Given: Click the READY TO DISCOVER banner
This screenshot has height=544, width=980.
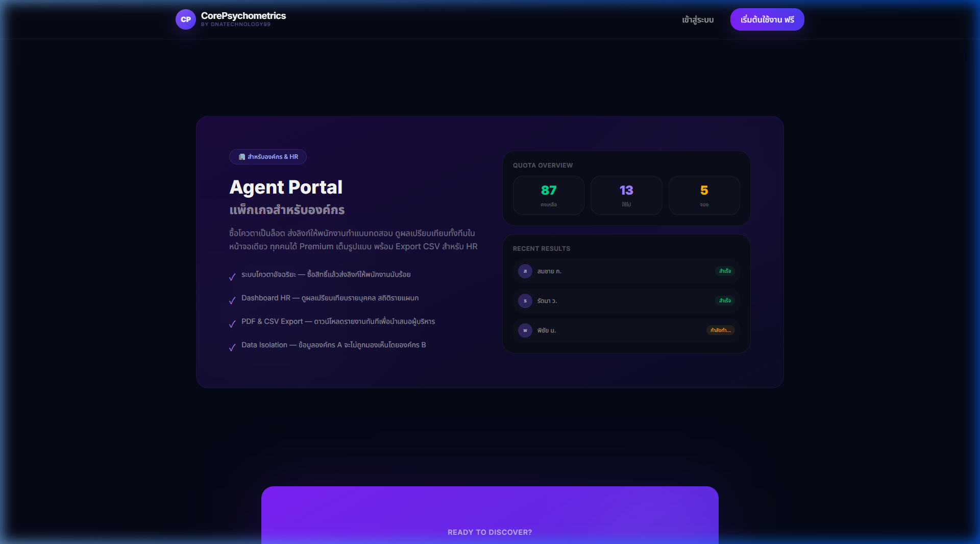Looking at the screenshot, I should tap(489, 532).
